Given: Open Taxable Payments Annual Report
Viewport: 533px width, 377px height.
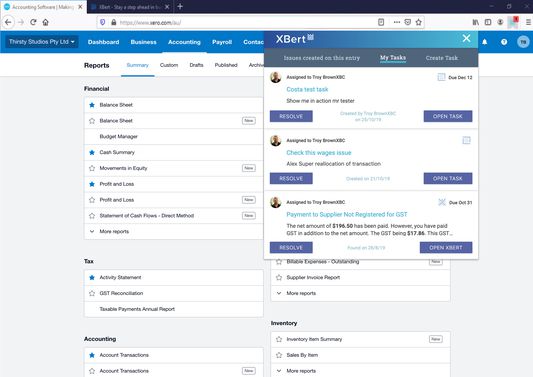Looking at the screenshot, I should coord(137,309).
